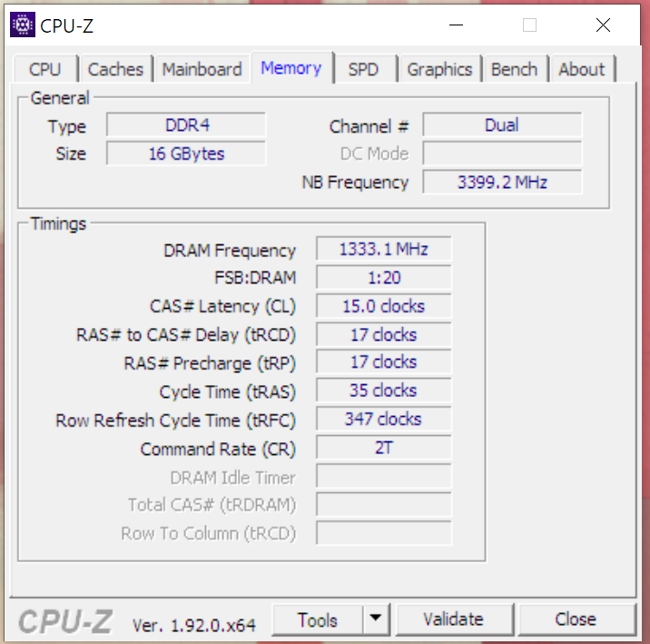Select the NB Frequency value box
The image size is (650, 644).
coord(502,182)
